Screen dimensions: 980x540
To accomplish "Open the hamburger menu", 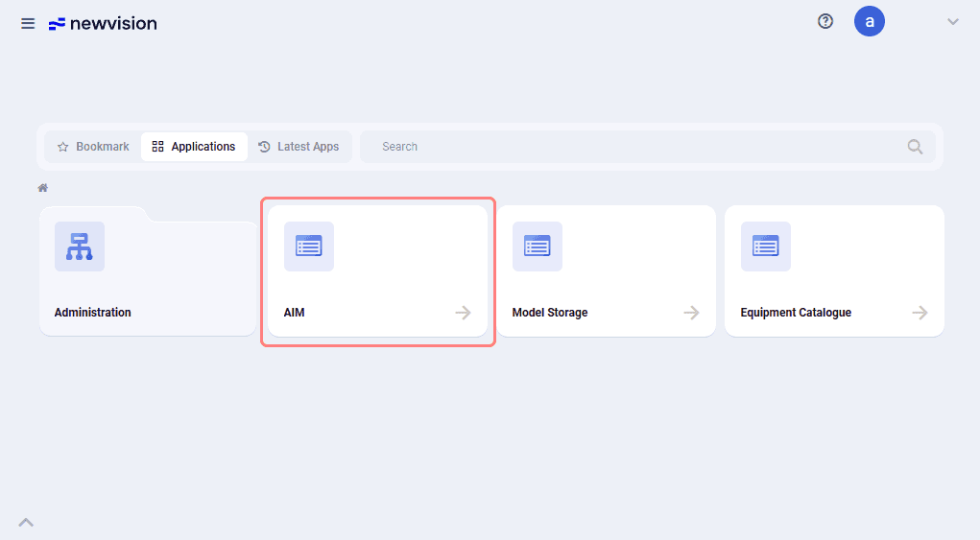I will click(x=28, y=24).
